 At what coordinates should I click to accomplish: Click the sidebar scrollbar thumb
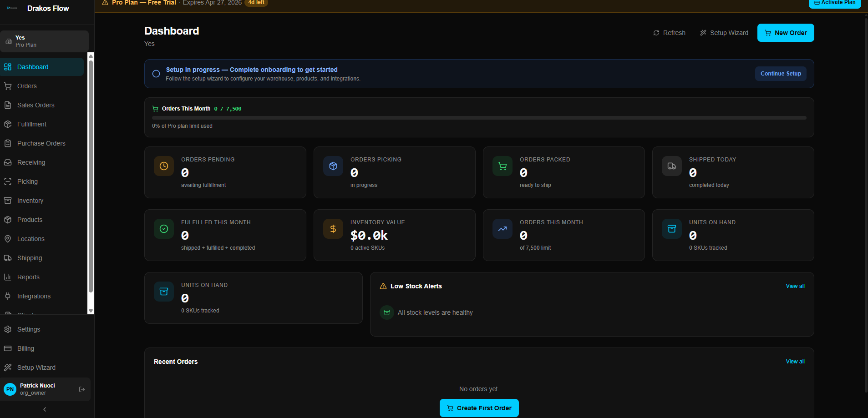pyautogui.click(x=91, y=176)
